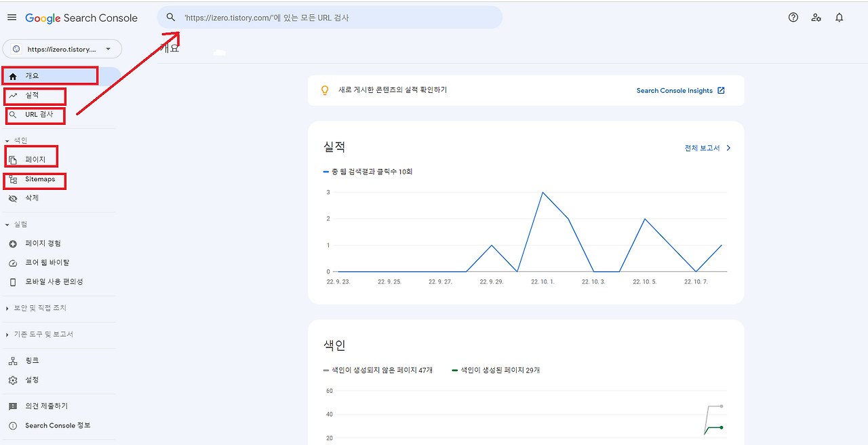Toggle the 총 웹 검색결과 클릭수 10회 legend
Screen dimensions: 868x445
[368, 172]
